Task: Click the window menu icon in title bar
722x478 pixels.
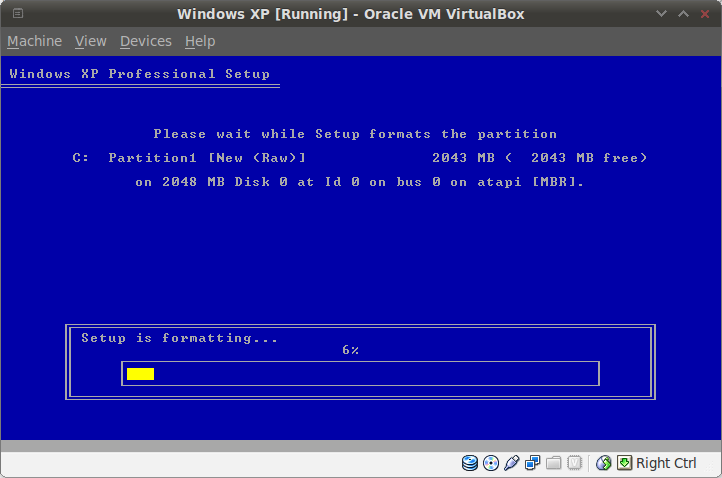Action: tap(18, 13)
